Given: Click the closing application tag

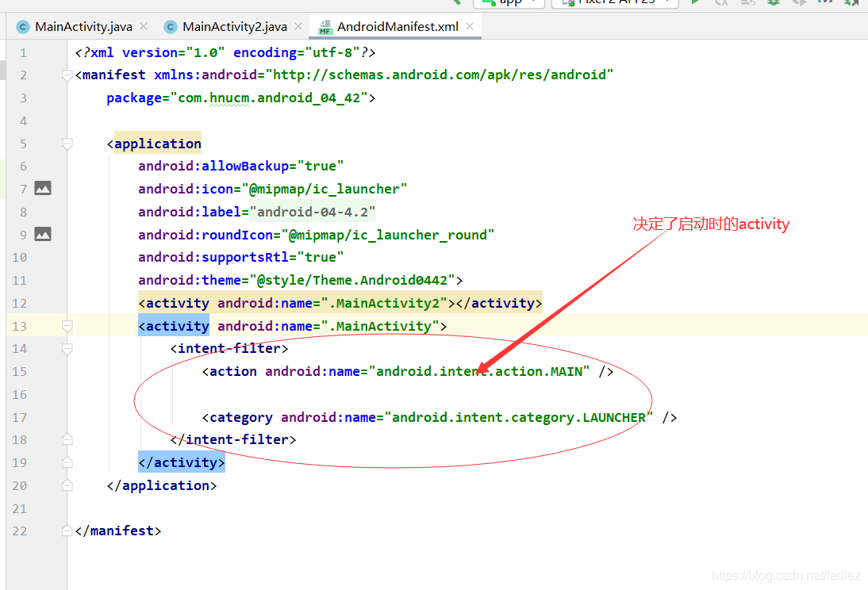Looking at the screenshot, I should pos(162,485).
